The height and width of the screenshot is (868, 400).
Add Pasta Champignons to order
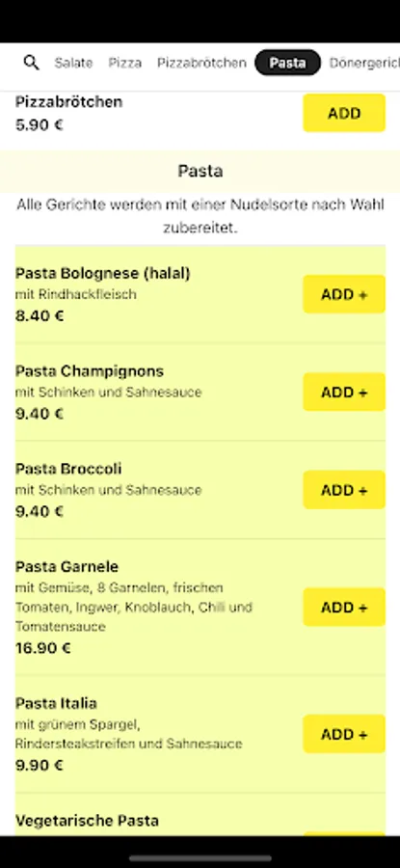coord(344,392)
